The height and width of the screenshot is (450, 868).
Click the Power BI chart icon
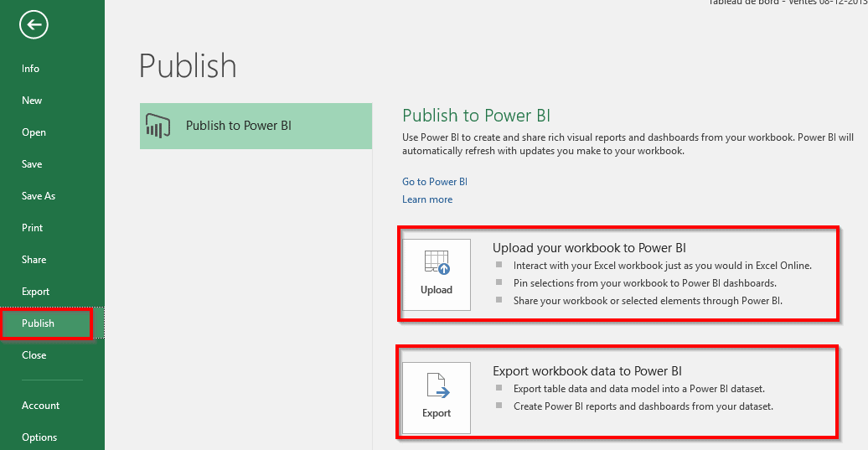158,126
